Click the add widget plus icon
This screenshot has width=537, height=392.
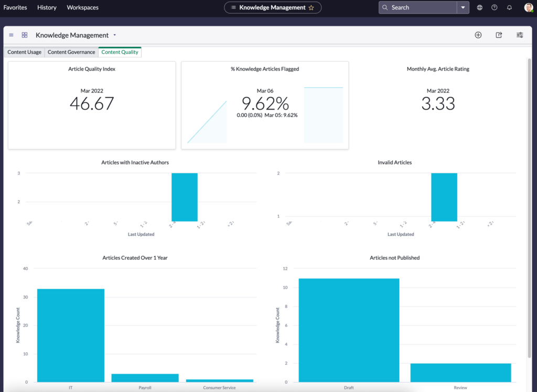click(x=478, y=35)
